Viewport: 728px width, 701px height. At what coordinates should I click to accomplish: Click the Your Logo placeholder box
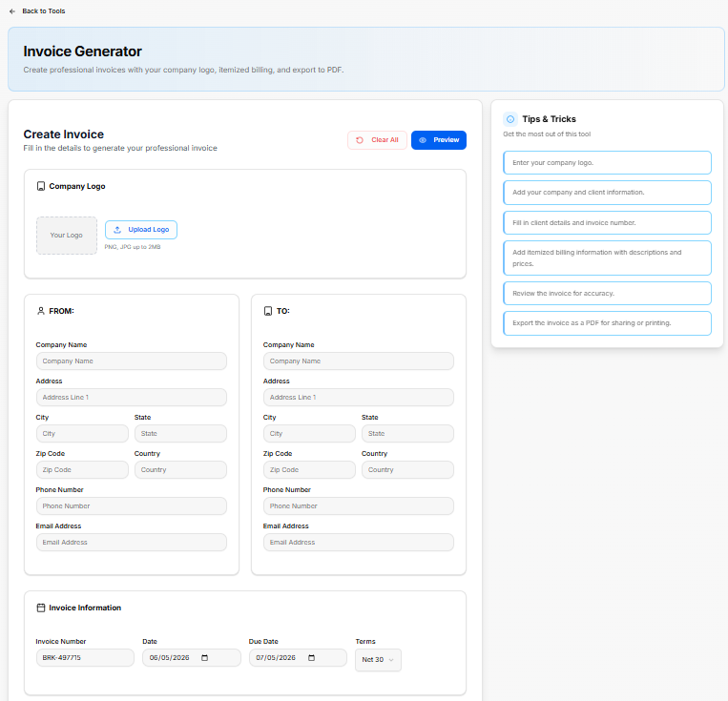coord(67,236)
